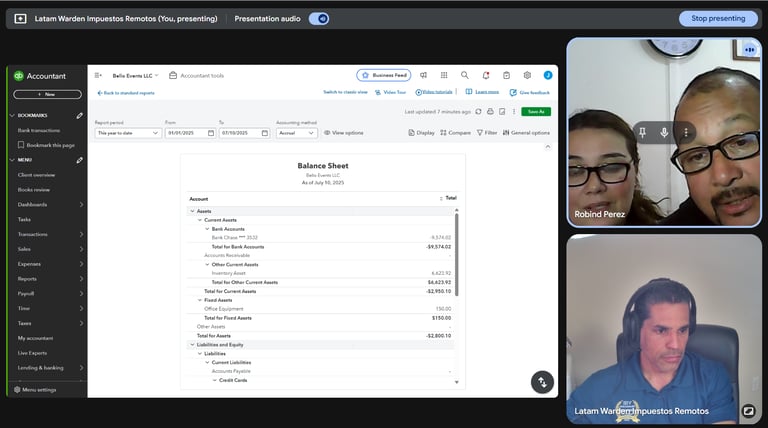Image resolution: width=768 pixels, height=428 pixels.
Task: Collapse the BOOKMARKS section
Action: [x=12, y=116]
